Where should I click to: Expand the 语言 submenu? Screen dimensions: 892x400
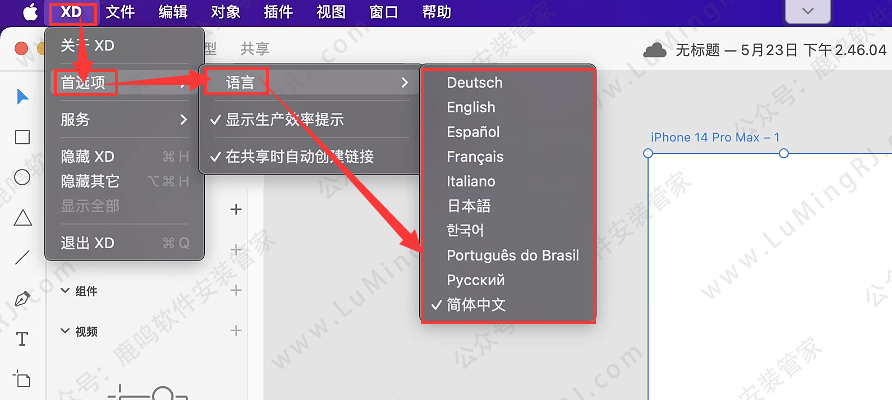309,83
